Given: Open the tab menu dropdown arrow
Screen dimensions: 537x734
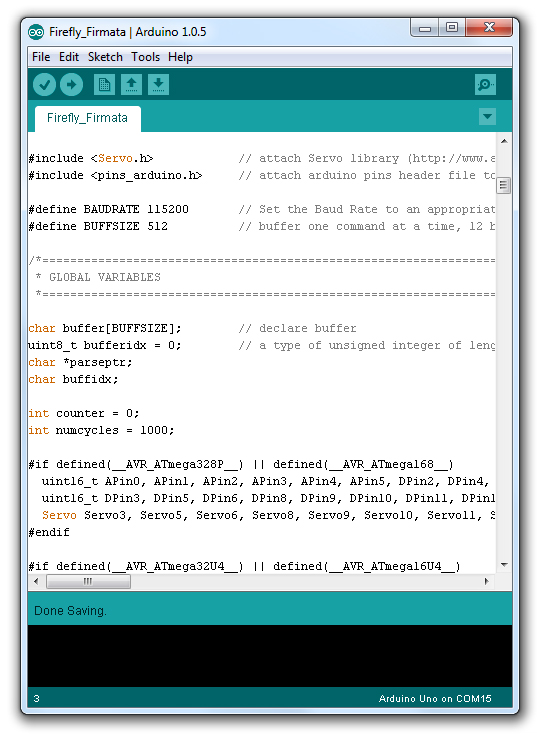Looking at the screenshot, I should [x=487, y=117].
